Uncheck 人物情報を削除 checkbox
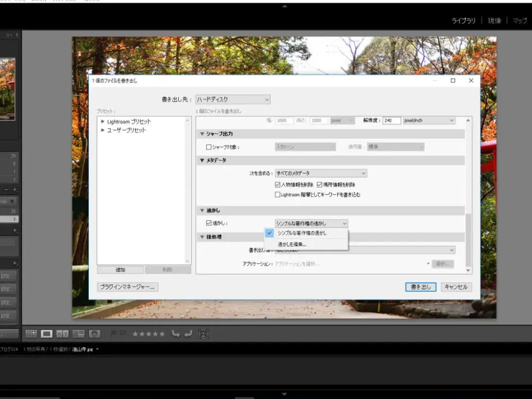Image resolution: width=532 pixels, height=399 pixels. (x=278, y=185)
